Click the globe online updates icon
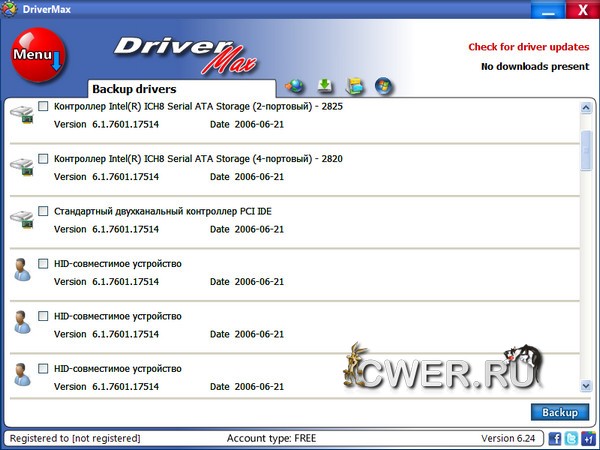This screenshot has height=450, width=600. [294, 85]
